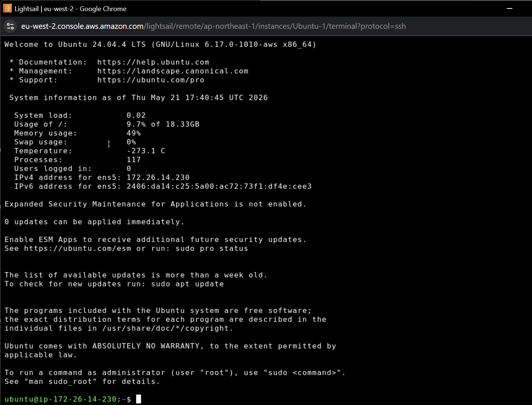
Task: Click the https://ubuntu.com/pro support URL
Action: pyautogui.click(x=151, y=80)
